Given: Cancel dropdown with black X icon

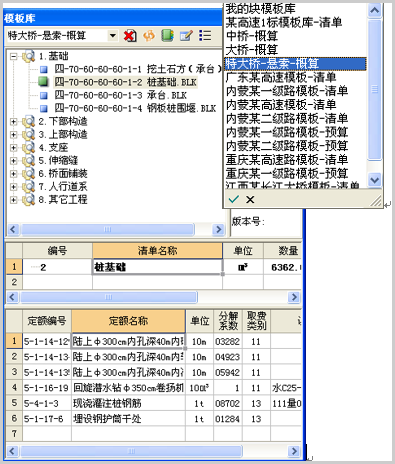Looking at the screenshot, I should coord(250,199).
